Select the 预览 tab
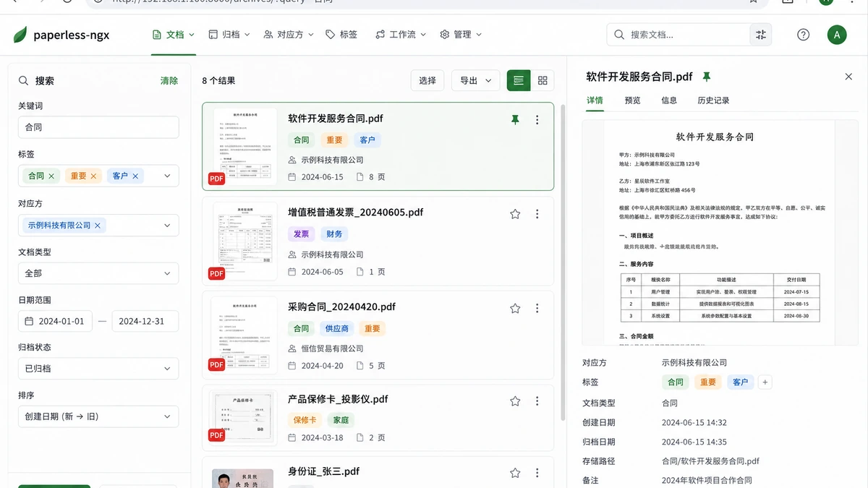 [632, 100]
